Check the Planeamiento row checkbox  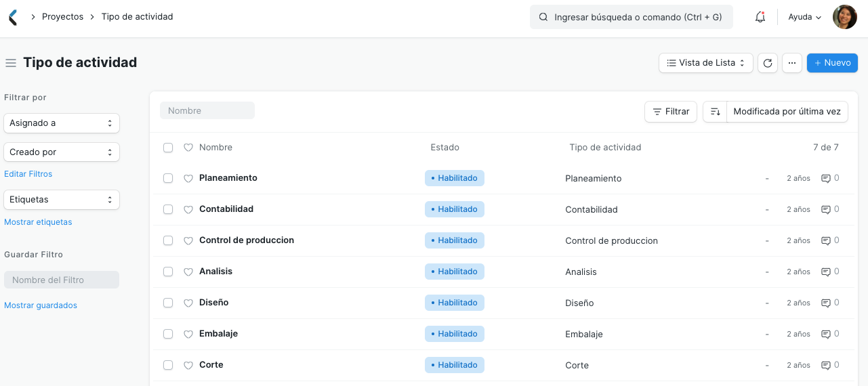pyautogui.click(x=168, y=178)
